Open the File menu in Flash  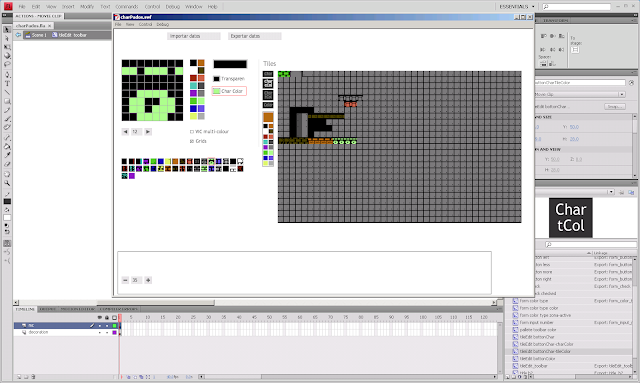point(22,7)
